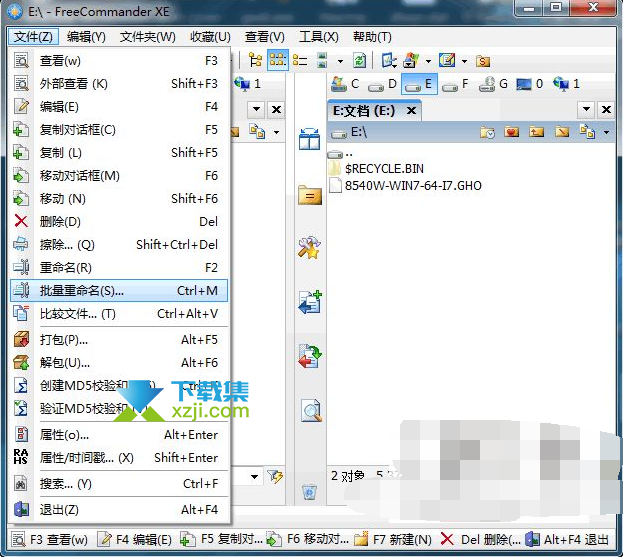Screen dimensions: 623x557
Task: Click the notepad edit toolbar icon
Action: pos(447,61)
